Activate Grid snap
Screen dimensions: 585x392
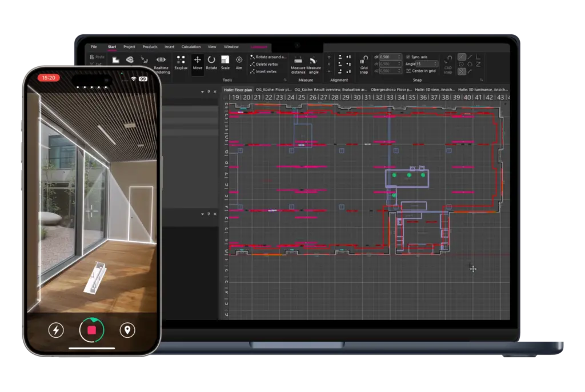(x=363, y=62)
